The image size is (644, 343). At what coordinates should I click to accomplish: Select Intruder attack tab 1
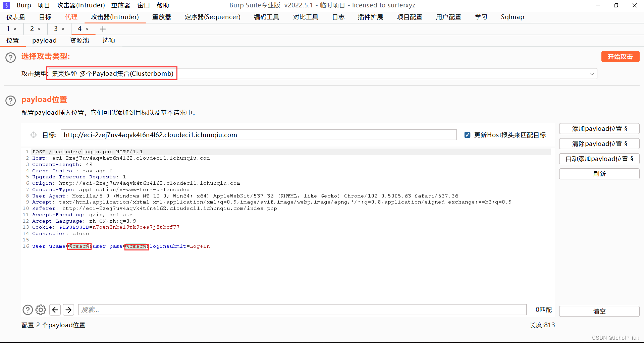click(x=8, y=29)
